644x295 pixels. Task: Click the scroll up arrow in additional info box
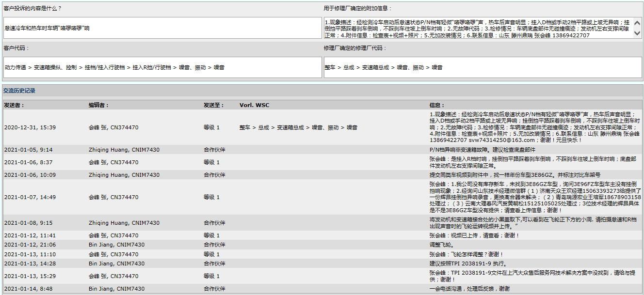pyautogui.click(x=637, y=22)
